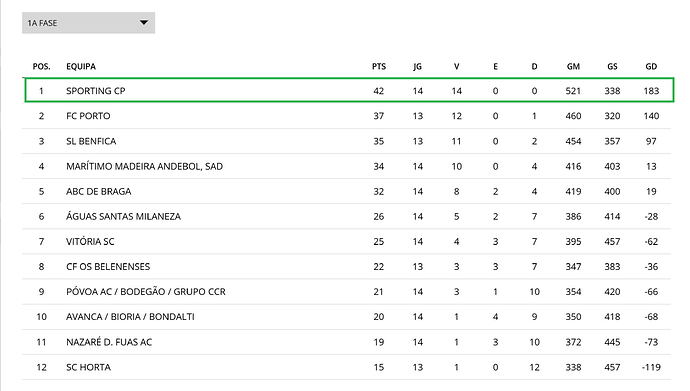The image size is (690, 391).
Task: Click Avanca / Bioria / Bondalti team
Action: pyautogui.click(x=130, y=317)
